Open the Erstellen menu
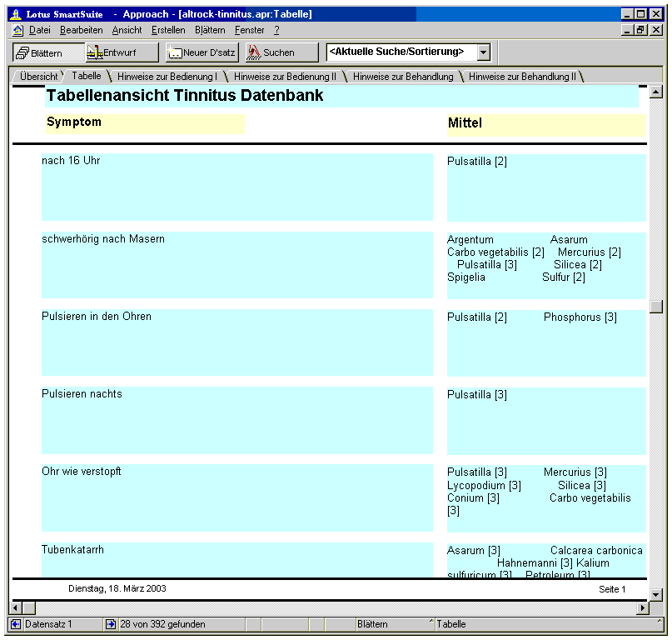 click(x=168, y=30)
